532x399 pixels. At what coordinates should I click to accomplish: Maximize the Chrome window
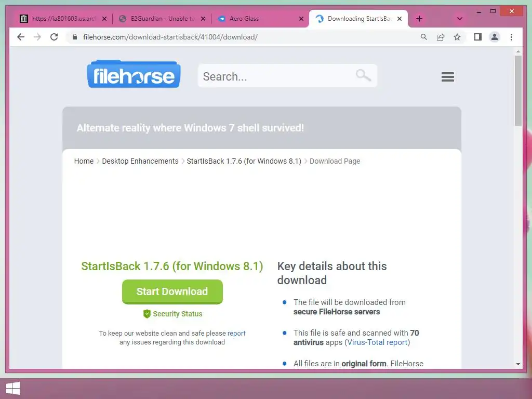(493, 11)
